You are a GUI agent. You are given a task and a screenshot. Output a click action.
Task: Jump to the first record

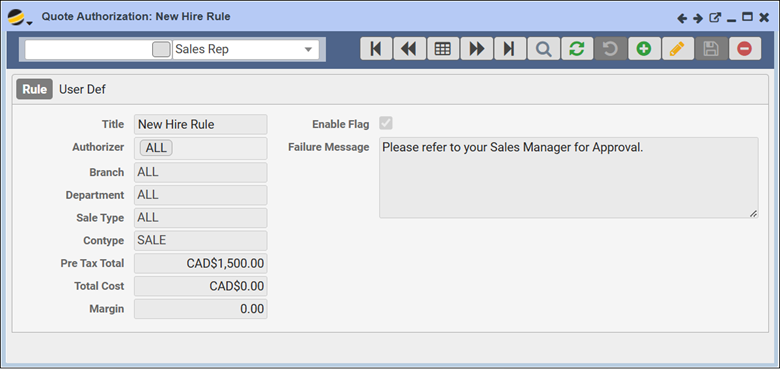coord(376,49)
